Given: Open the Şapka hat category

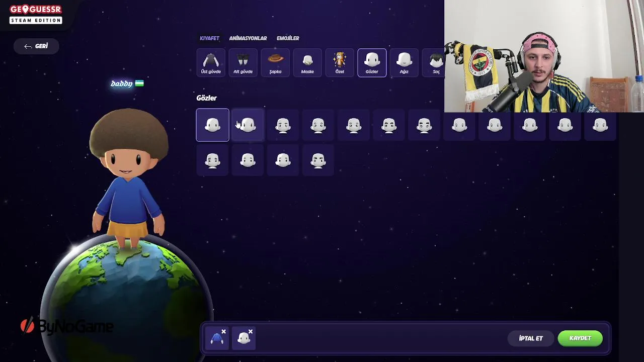Looking at the screenshot, I should [x=275, y=63].
